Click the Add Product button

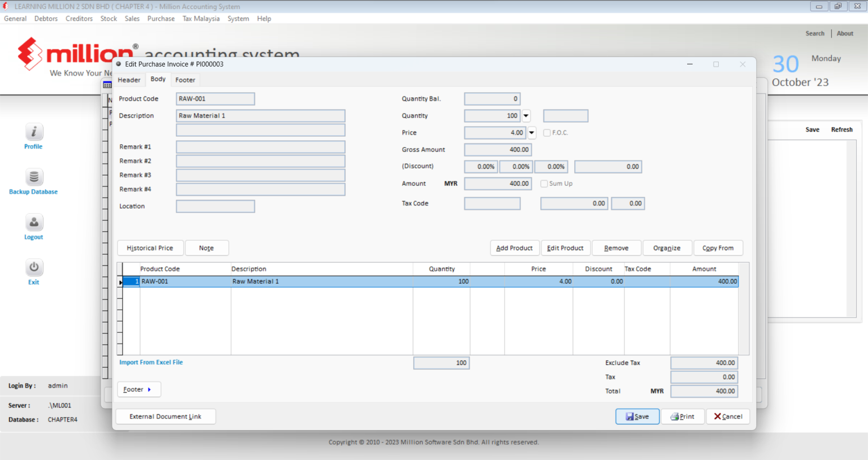[x=514, y=248]
